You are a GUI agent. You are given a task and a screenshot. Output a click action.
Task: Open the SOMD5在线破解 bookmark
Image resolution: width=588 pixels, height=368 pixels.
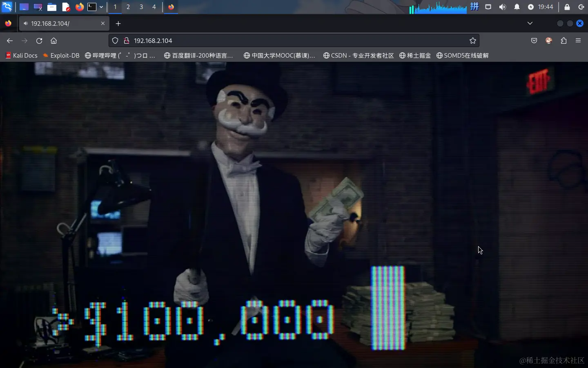[x=463, y=55]
